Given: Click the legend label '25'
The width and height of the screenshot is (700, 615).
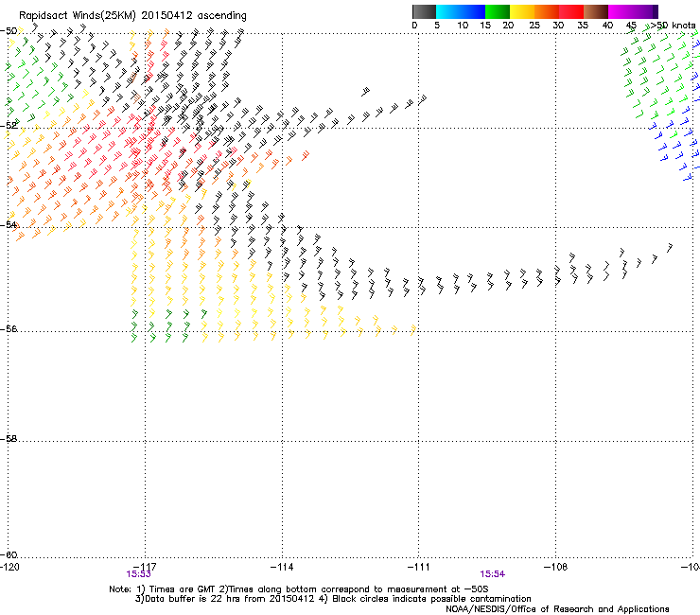Looking at the screenshot, I should click(534, 26).
